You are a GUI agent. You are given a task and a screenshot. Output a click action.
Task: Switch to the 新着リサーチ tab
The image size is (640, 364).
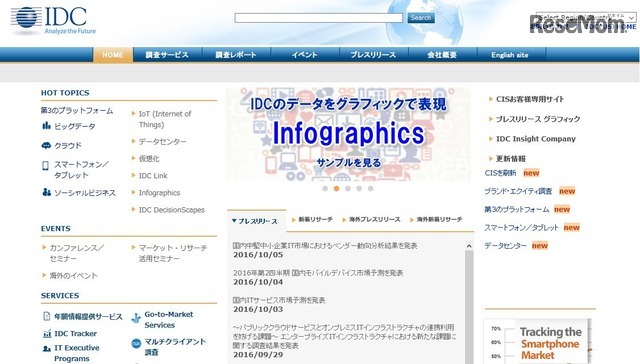coord(312,220)
